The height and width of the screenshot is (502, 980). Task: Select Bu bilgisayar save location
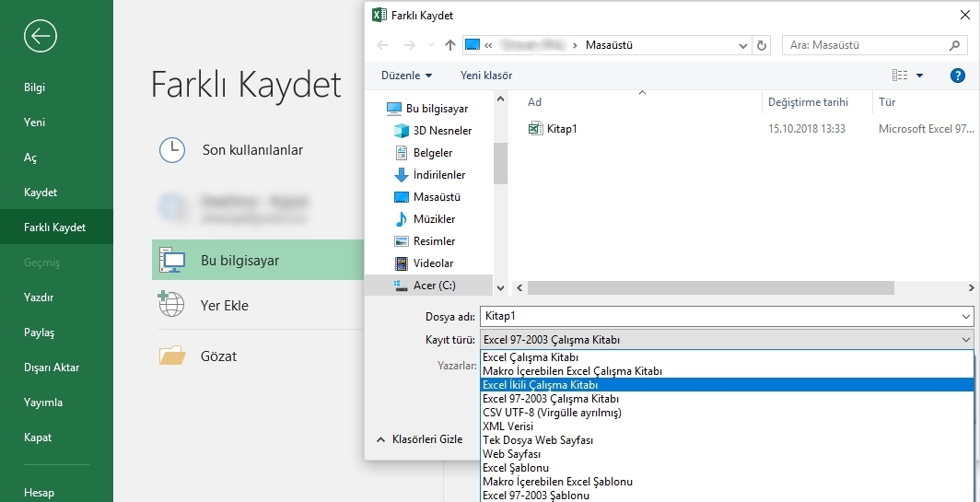pyautogui.click(x=258, y=260)
